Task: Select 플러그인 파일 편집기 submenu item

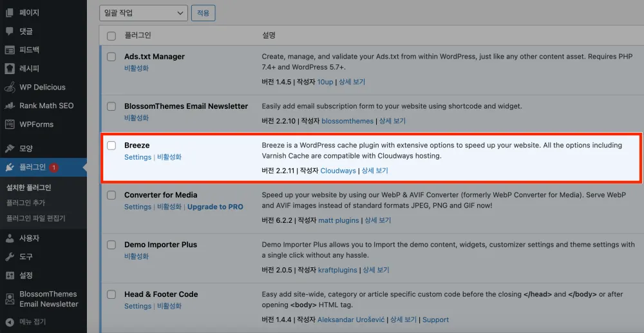Action: coord(35,218)
